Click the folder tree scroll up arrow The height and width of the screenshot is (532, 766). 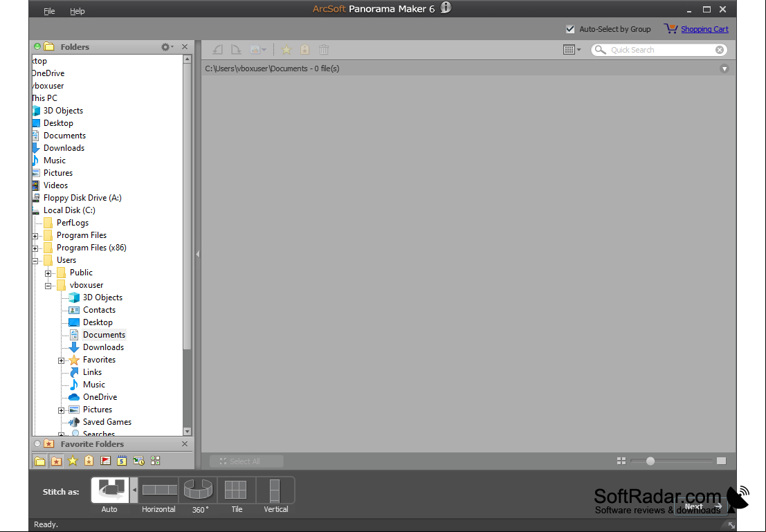pyautogui.click(x=187, y=59)
